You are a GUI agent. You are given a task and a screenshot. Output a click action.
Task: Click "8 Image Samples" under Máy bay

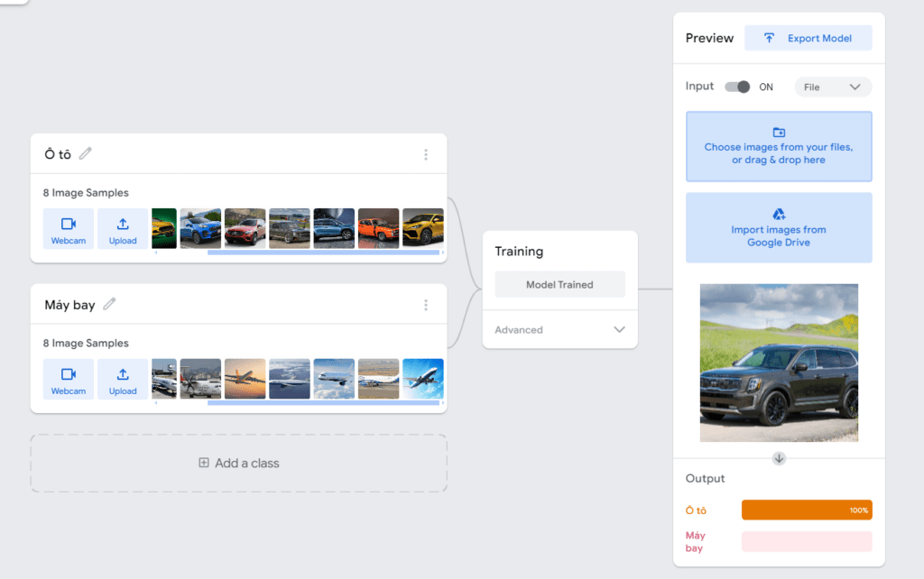coord(86,343)
